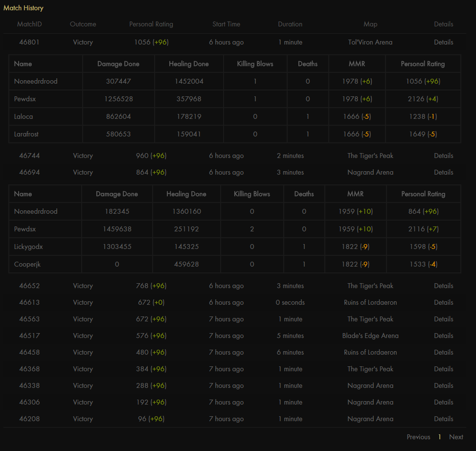Click Blade's Edge Arena map name

tap(370, 336)
